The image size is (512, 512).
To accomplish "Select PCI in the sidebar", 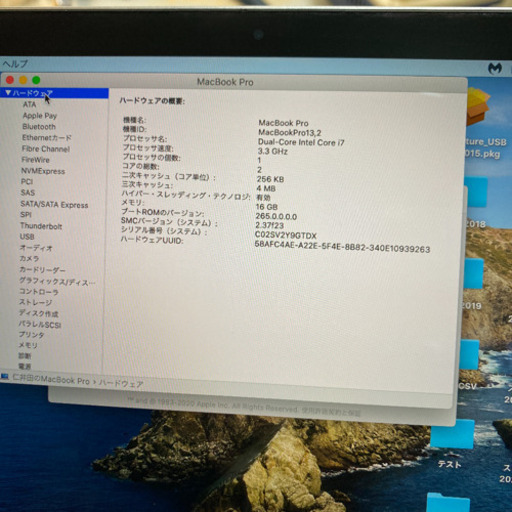I will click(27, 182).
